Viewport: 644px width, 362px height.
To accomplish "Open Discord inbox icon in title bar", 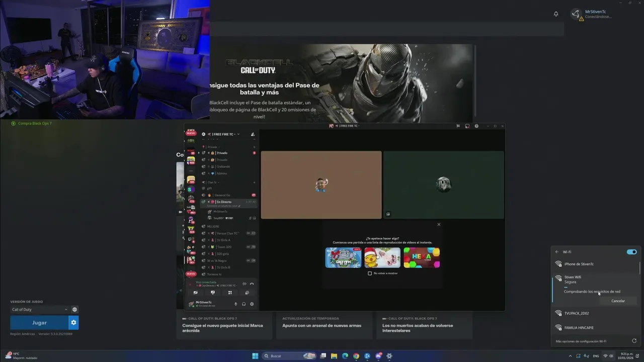I will (x=467, y=126).
